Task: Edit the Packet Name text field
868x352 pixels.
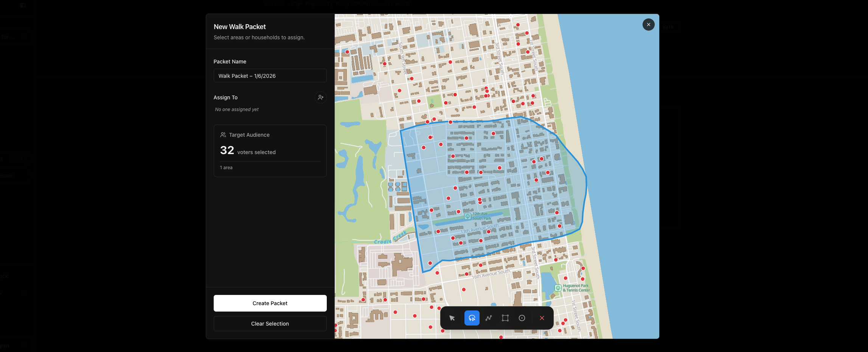Action: 270,76
